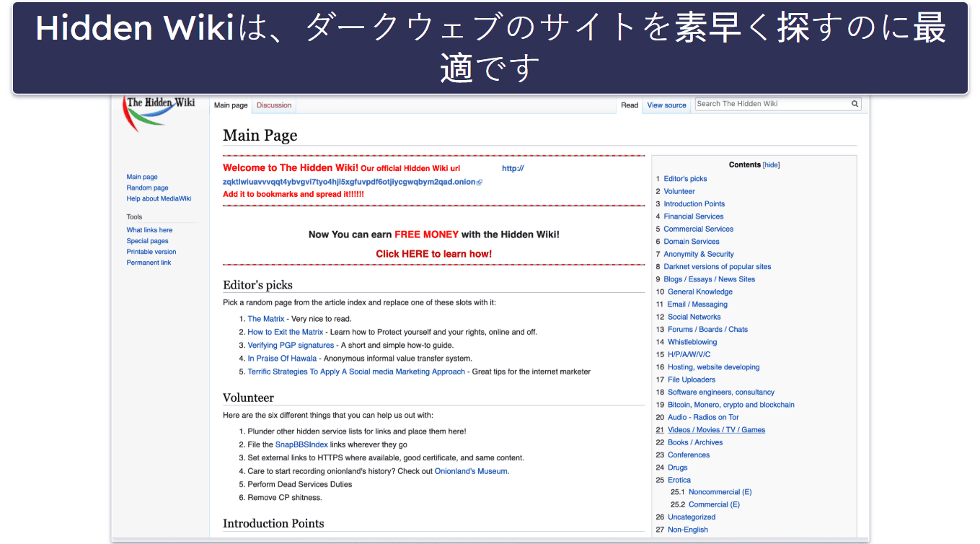Open Onionland's Museum link
980x544 pixels.
pos(472,471)
